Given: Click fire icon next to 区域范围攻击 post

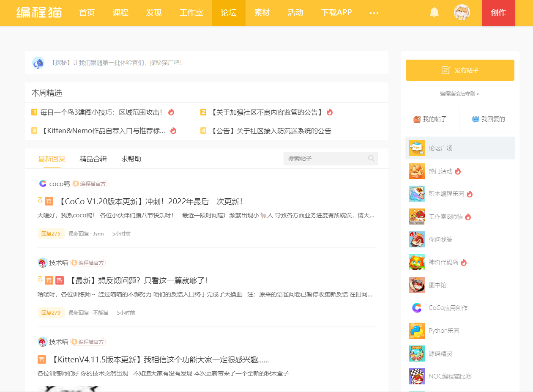Looking at the screenshot, I should pos(171,112).
